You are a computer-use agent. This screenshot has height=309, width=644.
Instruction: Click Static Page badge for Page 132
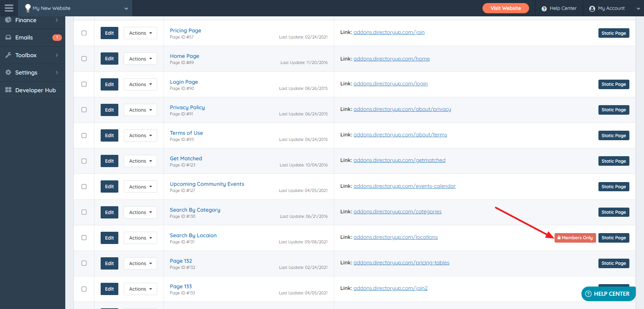tap(614, 263)
